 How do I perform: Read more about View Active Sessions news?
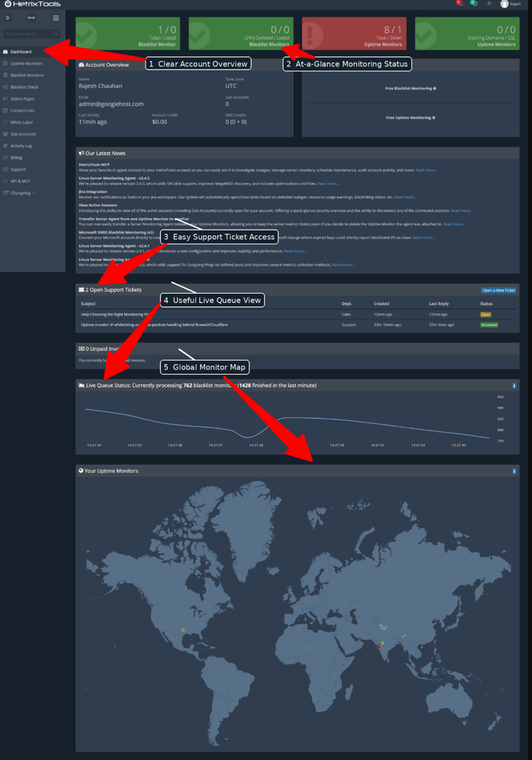pos(462,211)
